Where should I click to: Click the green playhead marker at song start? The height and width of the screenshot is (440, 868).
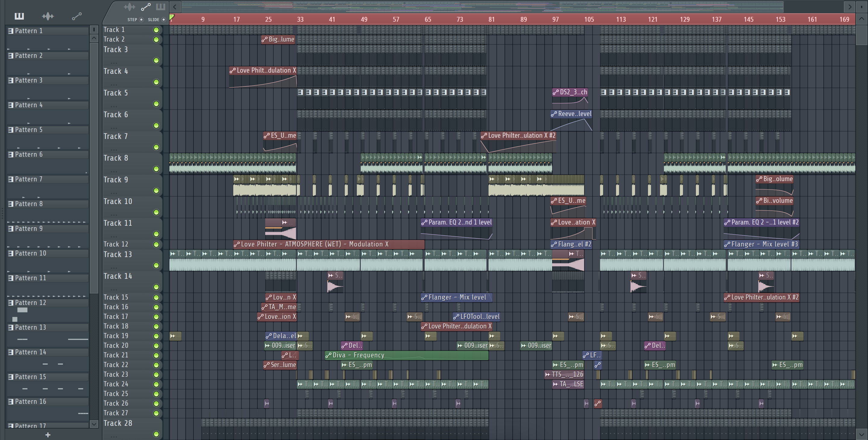pyautogui.click(x=171, y=17)
